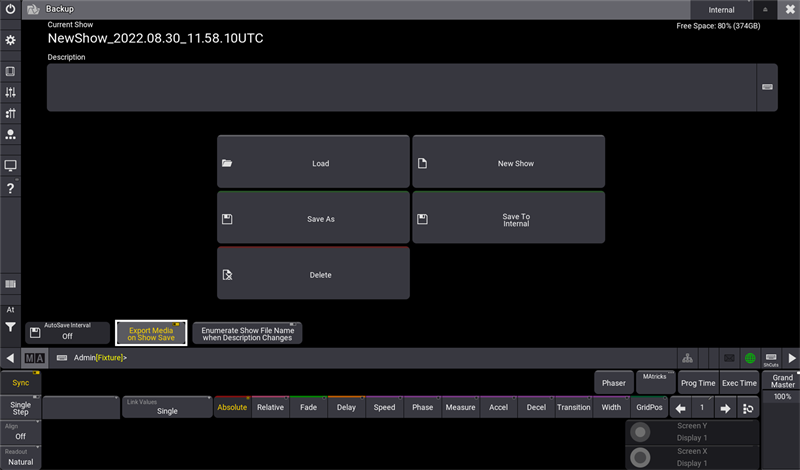Open the Link Values Single selector
This screenshot has height=470, width=800.
(166, 407)
